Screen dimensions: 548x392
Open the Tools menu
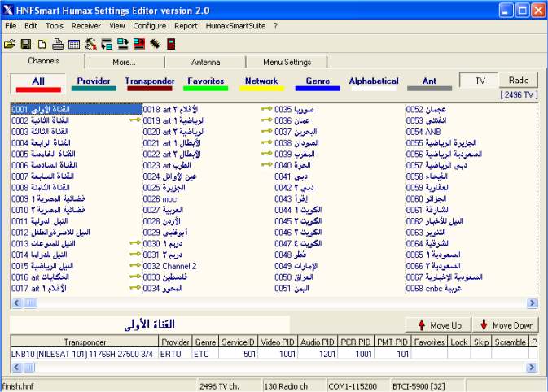(55, 26)
